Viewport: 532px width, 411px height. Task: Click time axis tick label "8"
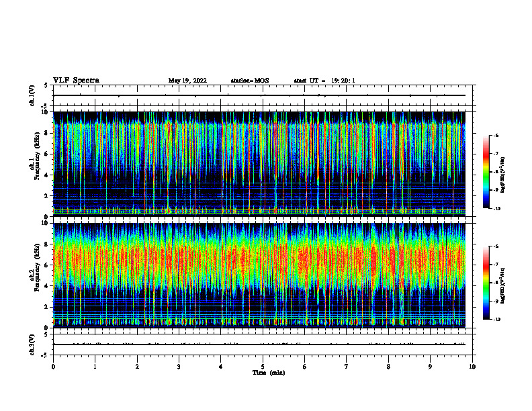[x=388, y=367]
